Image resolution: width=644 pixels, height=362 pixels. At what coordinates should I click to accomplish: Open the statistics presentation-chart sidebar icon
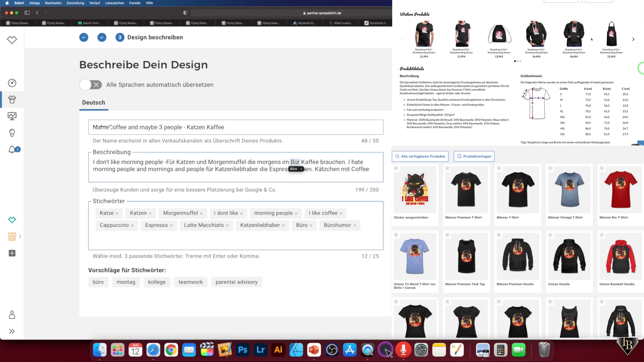(12, 116)
